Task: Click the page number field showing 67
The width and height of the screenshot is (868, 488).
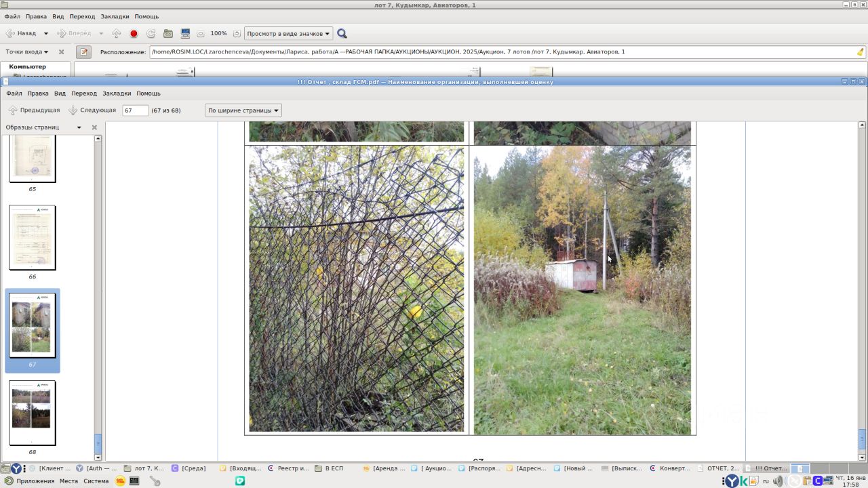Action: coord(135,110)
